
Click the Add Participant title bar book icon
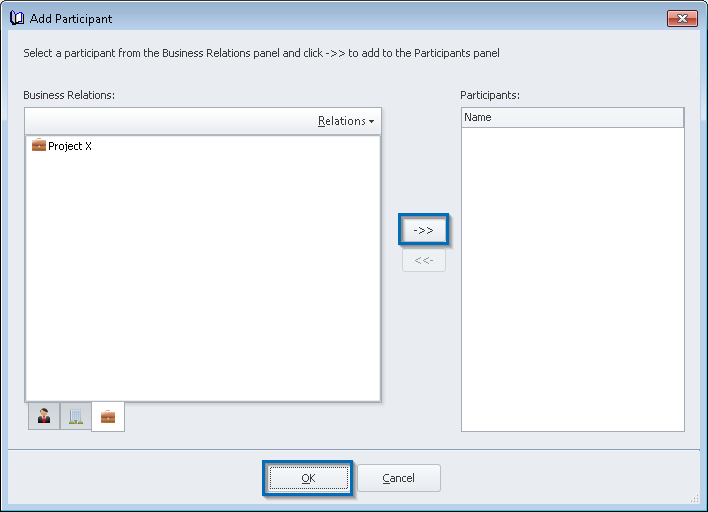[x=17, y=18]
